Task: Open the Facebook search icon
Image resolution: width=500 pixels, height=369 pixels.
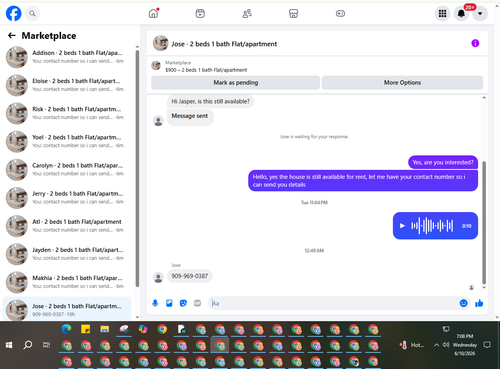Action: pos(32,13)
